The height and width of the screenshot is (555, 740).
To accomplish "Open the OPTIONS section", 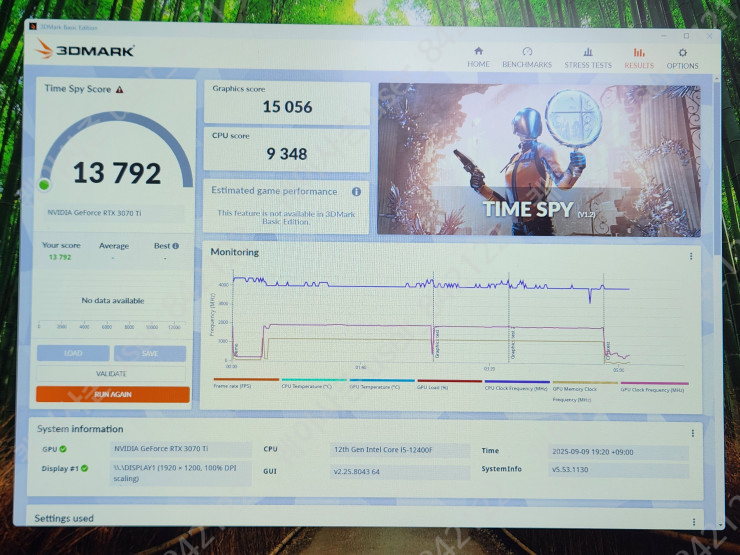I will click(x=682, y=59).
